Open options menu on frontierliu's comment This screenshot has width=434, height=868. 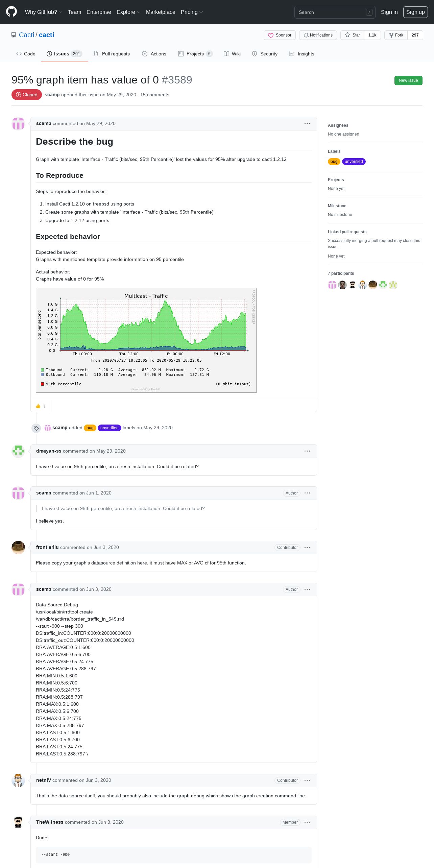coord(307,548)
